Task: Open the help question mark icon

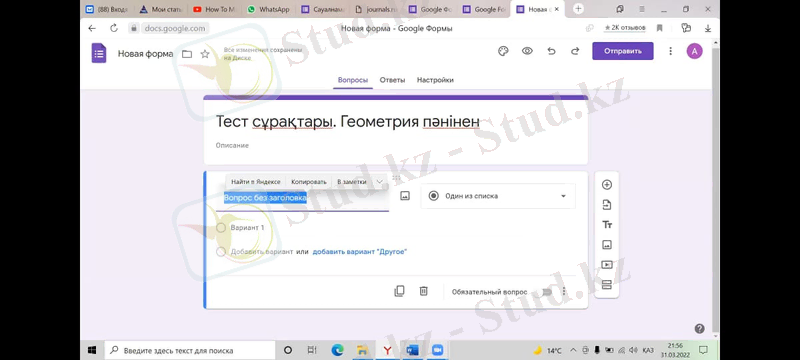Action: pyautogui.click(x=699, y=328)
